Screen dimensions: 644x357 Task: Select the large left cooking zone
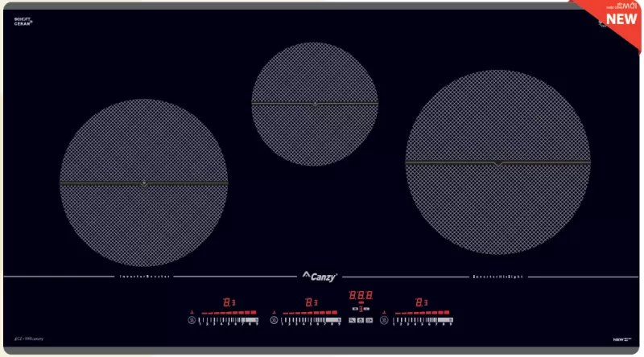(x=143, y=183)
